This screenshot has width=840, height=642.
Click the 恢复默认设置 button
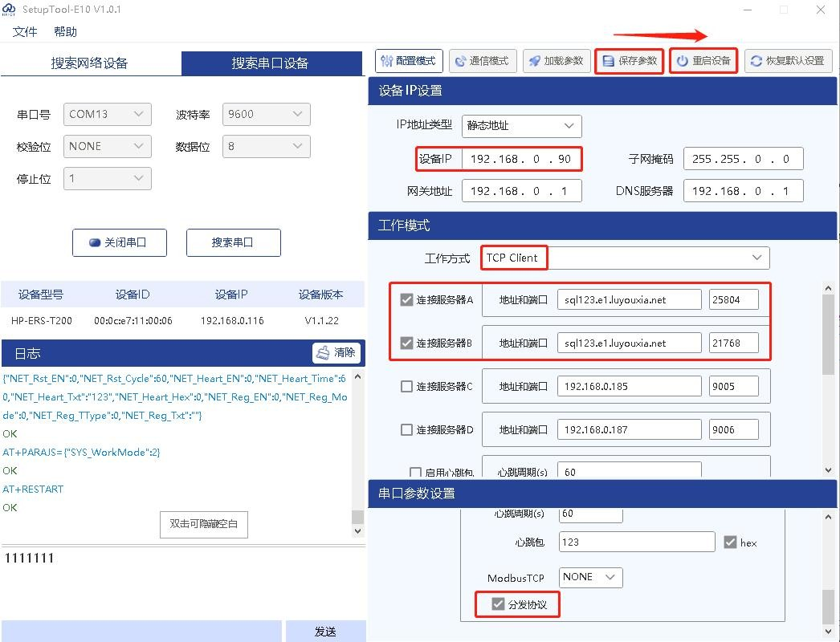click(788, 61)
